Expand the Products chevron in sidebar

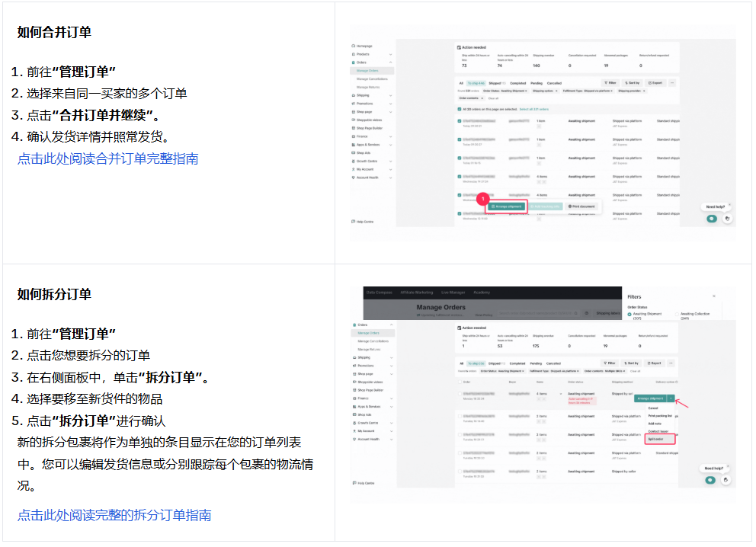click(391, 54)
